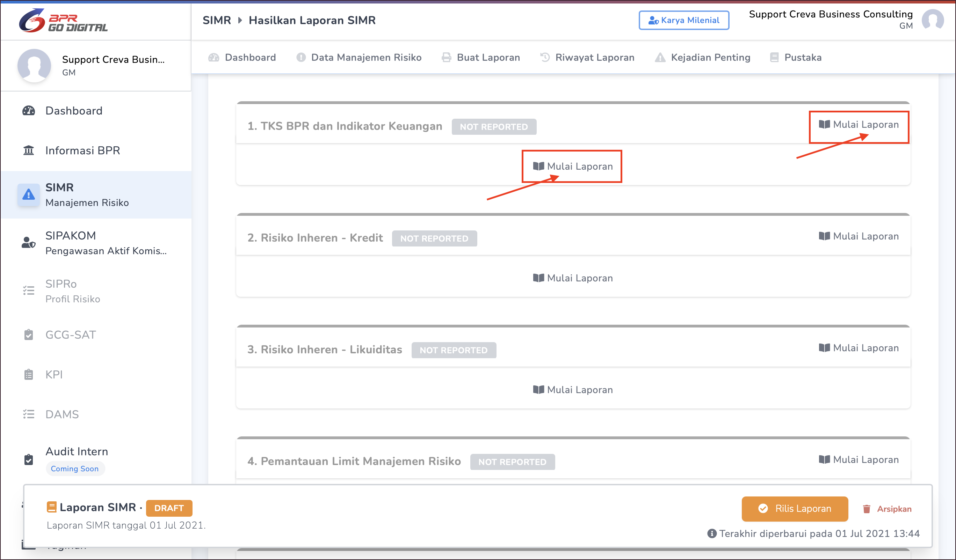956x560 pixels.
Task: Click the sidebar Dashboard gauge icon
Action: click(28, 111)
